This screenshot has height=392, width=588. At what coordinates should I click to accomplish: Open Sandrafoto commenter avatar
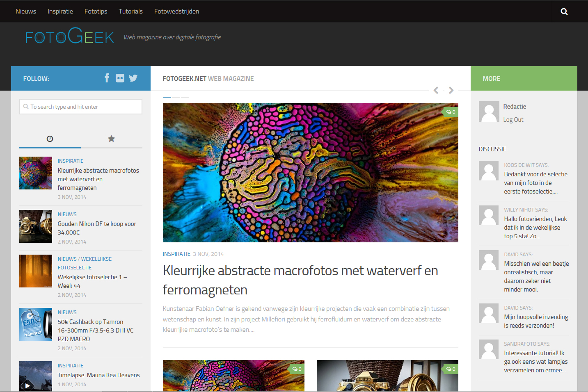coord(489,349)
